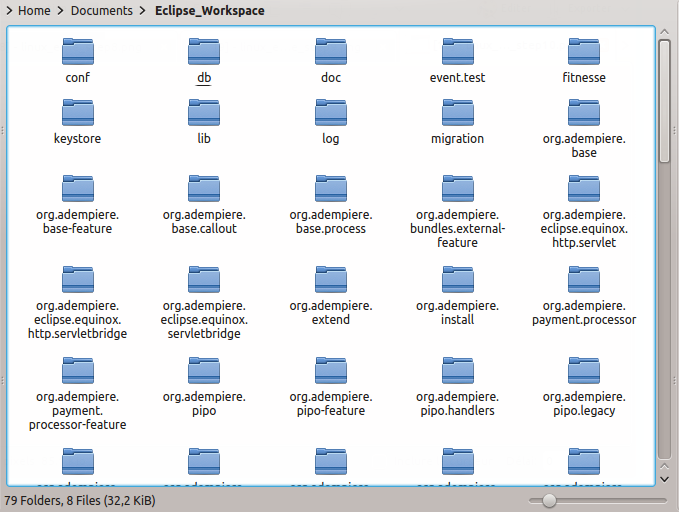Viewport: 679px width, 512px height.
Task: Click scrollbar up arrow at top
Action: click(665, 33)
